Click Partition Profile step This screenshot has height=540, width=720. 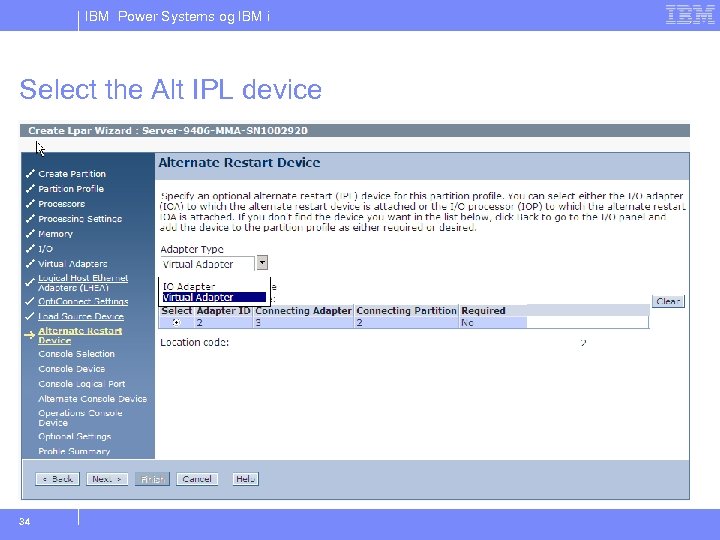click(x=71, y=189)
